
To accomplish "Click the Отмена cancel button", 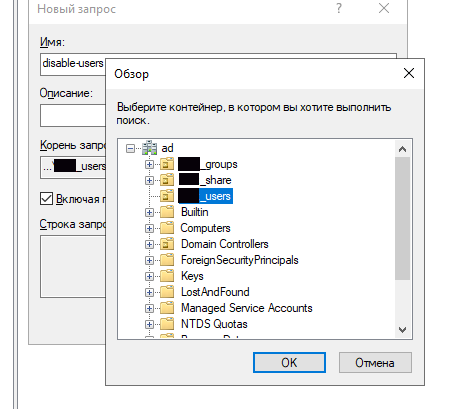I will point(375,362).
